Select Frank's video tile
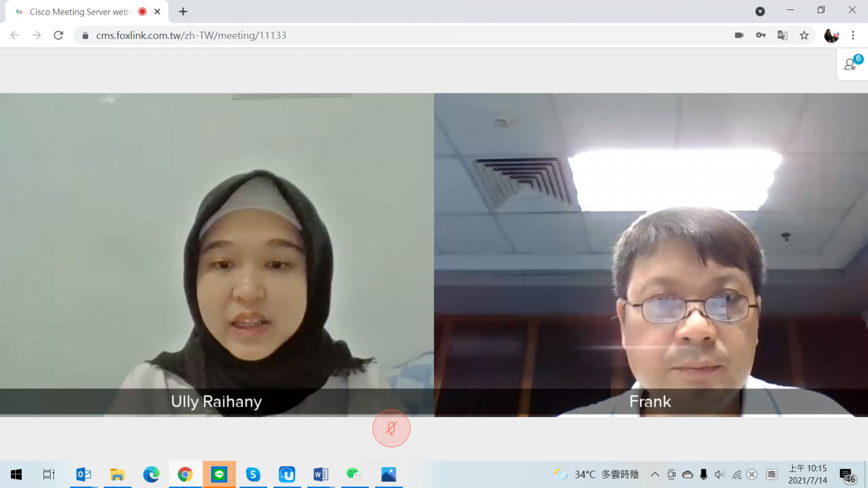This screenshot has height=488, width=868. point(651,253)
